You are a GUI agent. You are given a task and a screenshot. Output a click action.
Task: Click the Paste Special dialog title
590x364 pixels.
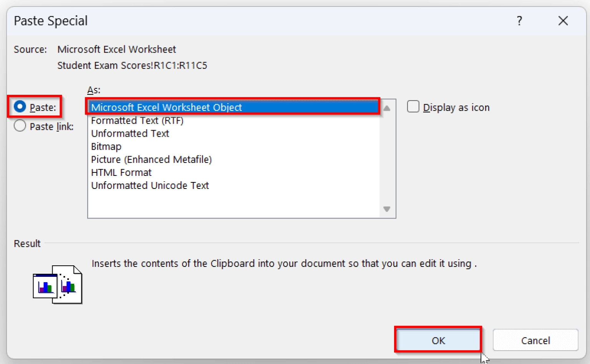(50, 21)
